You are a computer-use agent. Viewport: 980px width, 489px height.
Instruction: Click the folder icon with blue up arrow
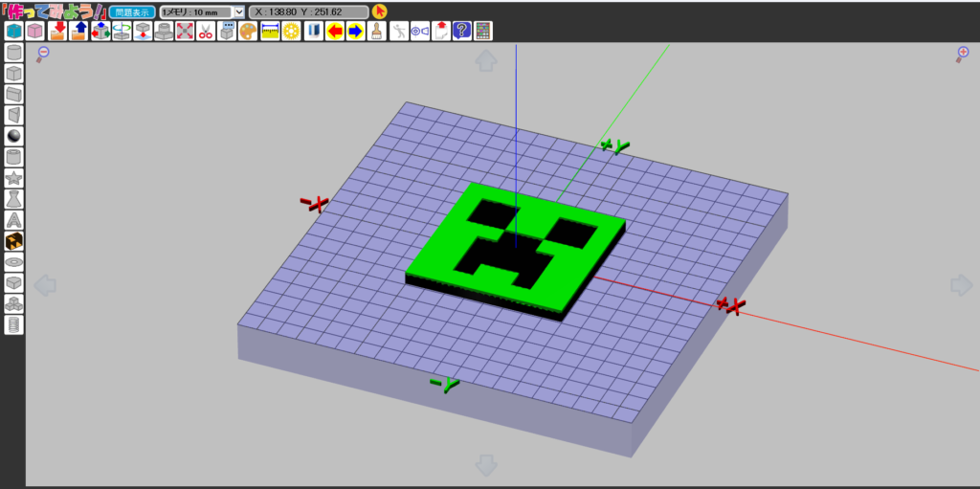pos(78,32)
